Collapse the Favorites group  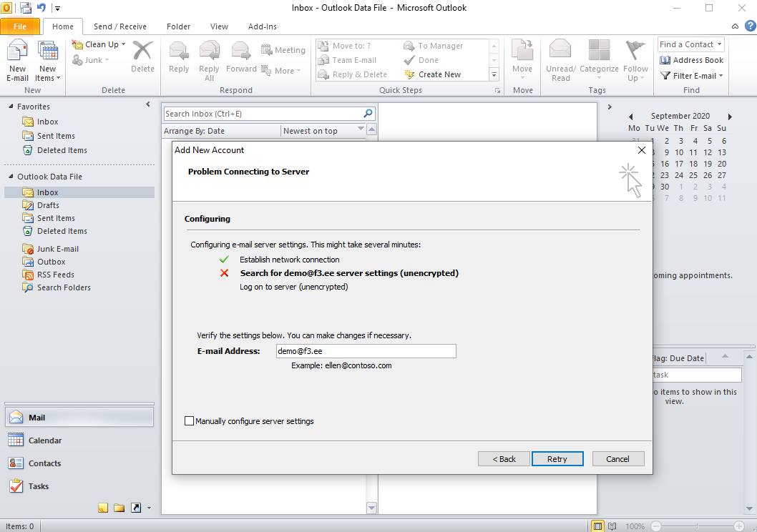[x=11, y=106]
